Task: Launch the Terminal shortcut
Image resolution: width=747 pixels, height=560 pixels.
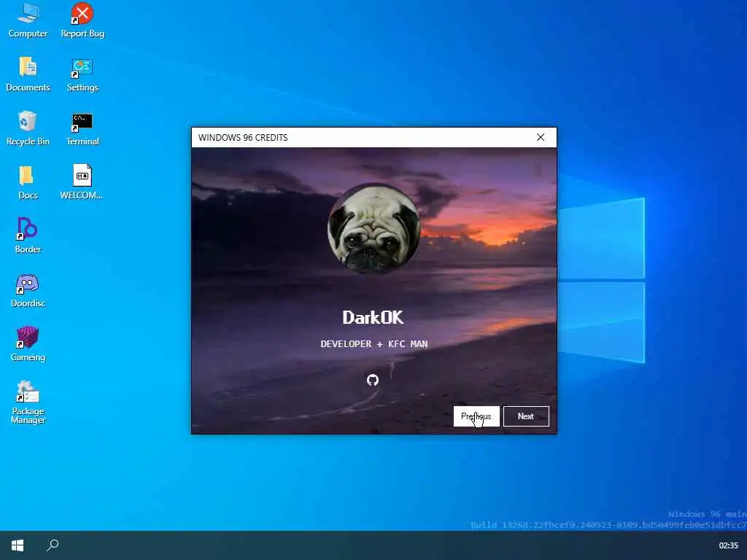Action: click(82, 128)
